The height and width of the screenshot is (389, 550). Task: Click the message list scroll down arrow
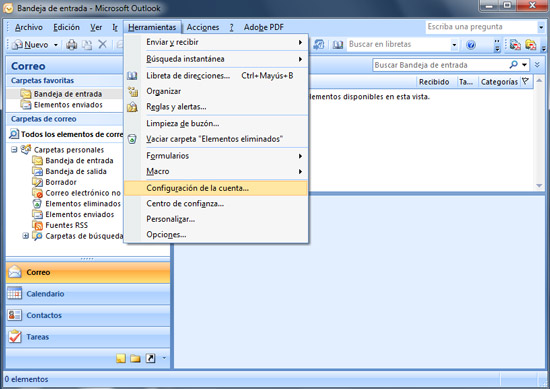539,186
